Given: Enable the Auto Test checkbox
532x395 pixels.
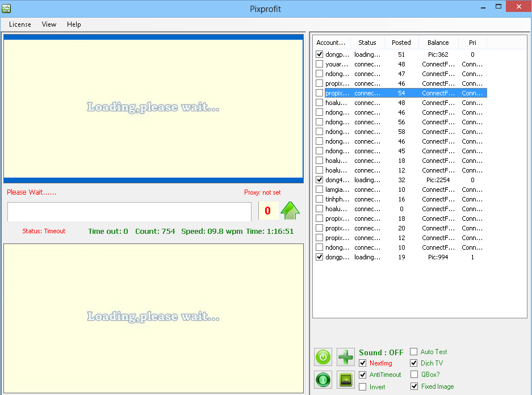Looking at the screenshot, I should click(x=414, y=352).
